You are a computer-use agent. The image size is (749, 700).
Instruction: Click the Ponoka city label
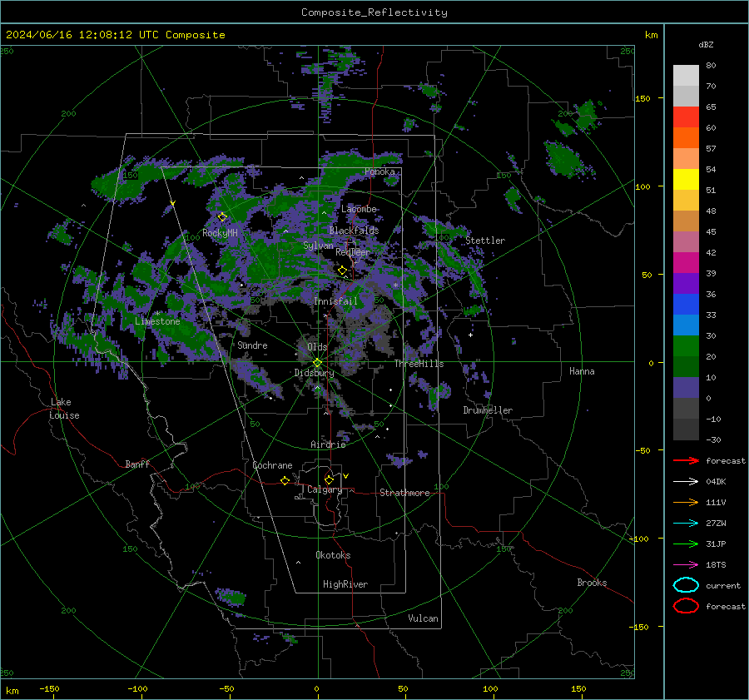tap(379, 171)
